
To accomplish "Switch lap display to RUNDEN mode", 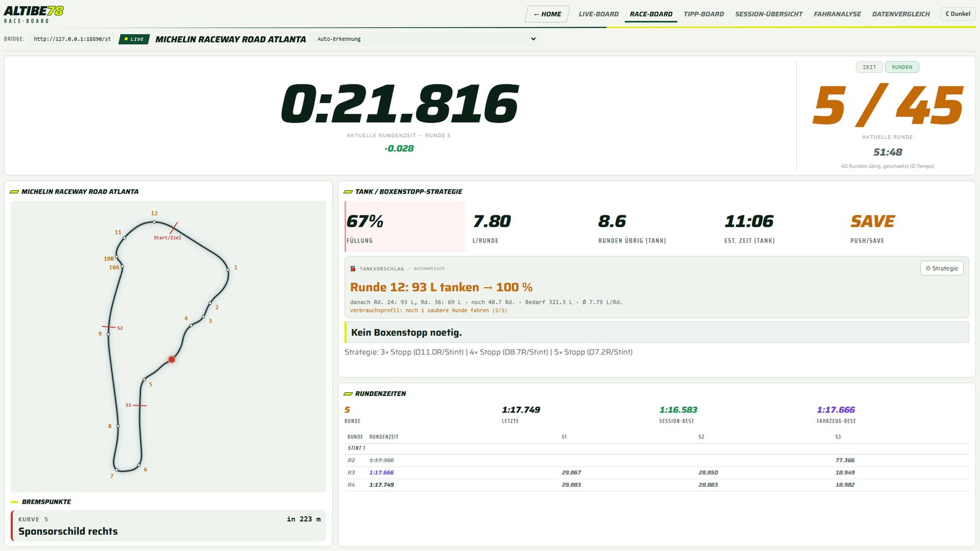I will (902, 67).
